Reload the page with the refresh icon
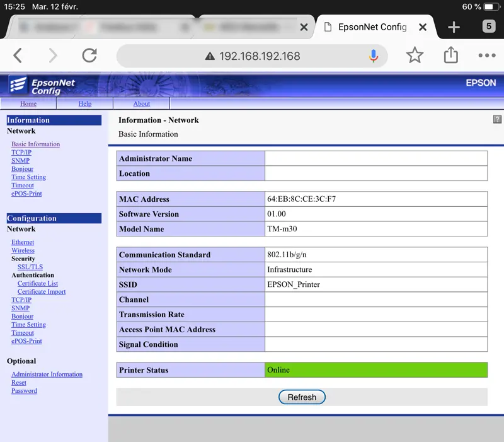Screen dimensions: 504x442 (89, 55)
